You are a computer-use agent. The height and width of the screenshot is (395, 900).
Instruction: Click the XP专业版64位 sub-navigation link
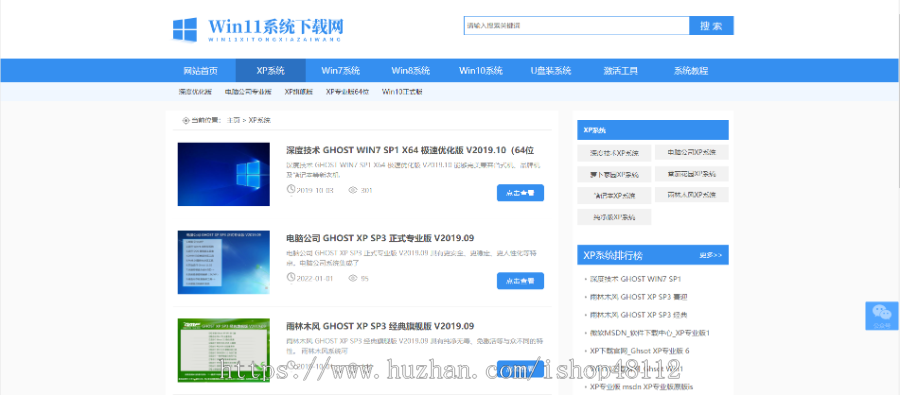[x=347, y=91]
